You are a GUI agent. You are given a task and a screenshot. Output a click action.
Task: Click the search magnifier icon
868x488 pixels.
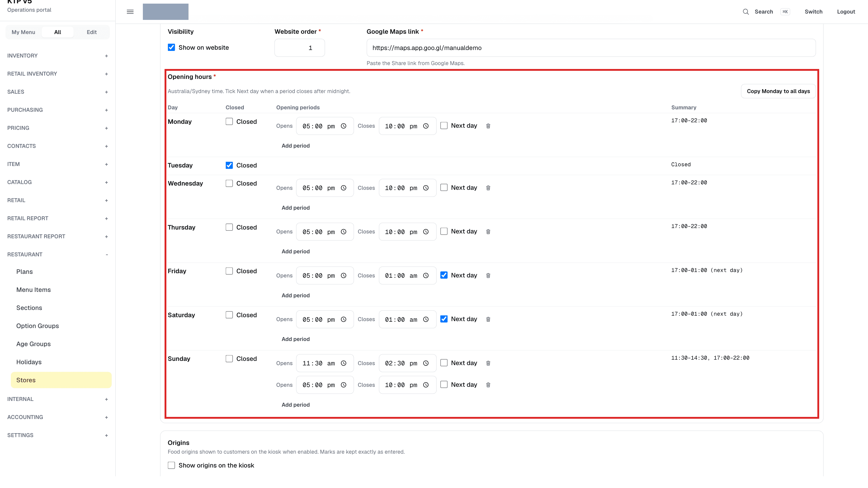746,12
